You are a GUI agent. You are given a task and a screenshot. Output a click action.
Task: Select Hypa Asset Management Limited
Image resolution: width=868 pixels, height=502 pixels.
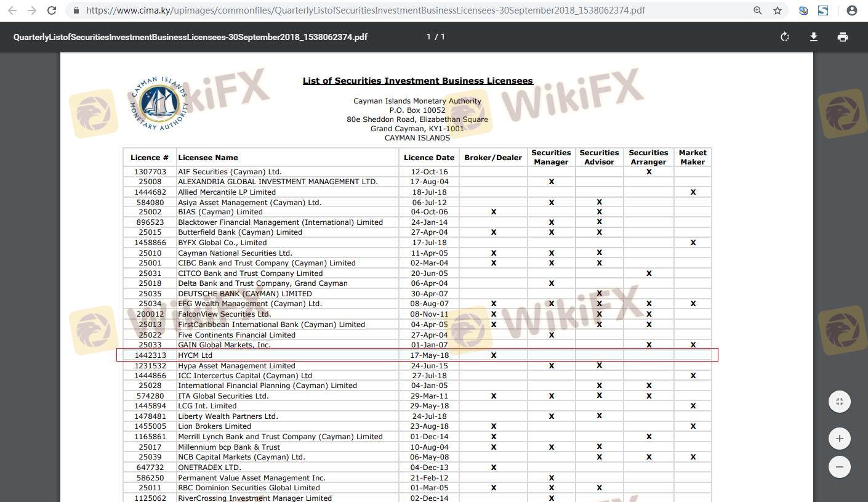pyautogui.click(x=236, y=366)
